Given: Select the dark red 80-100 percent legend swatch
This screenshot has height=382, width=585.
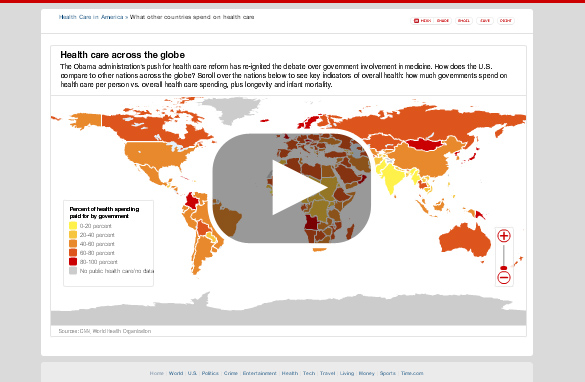Looking at the screenshot, I should tap(73, 262).
